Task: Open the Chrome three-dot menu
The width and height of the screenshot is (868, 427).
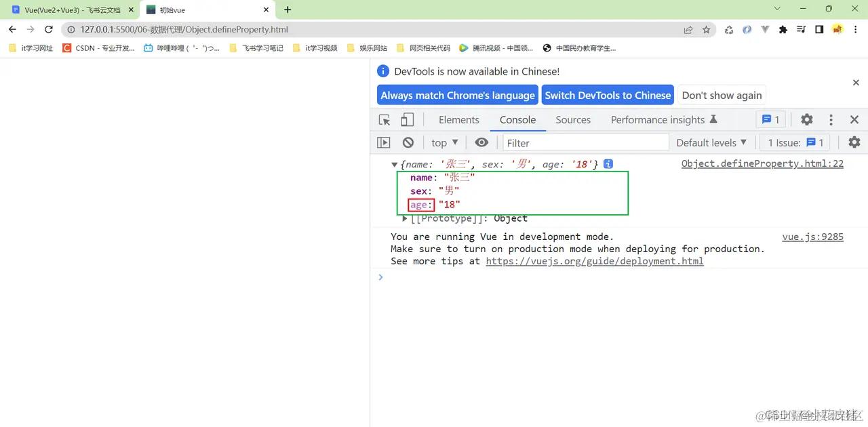Action: pyautogui.click(x=856, y=30)
